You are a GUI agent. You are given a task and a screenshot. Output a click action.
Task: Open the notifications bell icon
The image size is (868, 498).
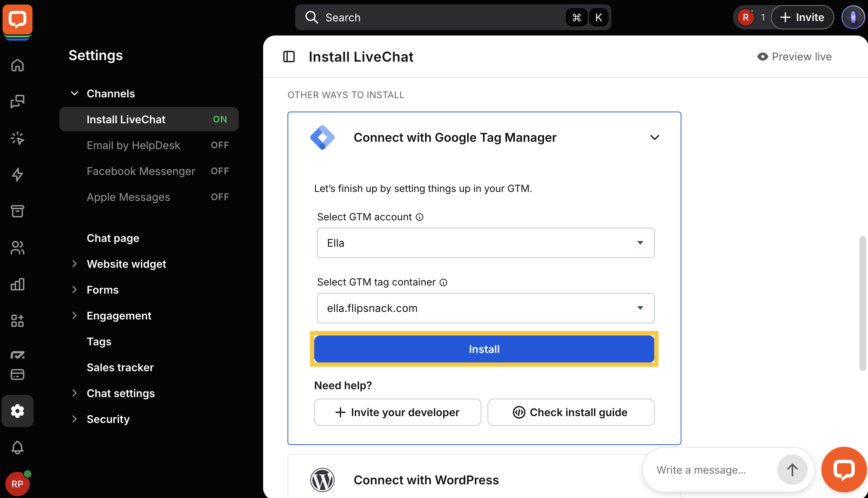(x=17, y=447)
